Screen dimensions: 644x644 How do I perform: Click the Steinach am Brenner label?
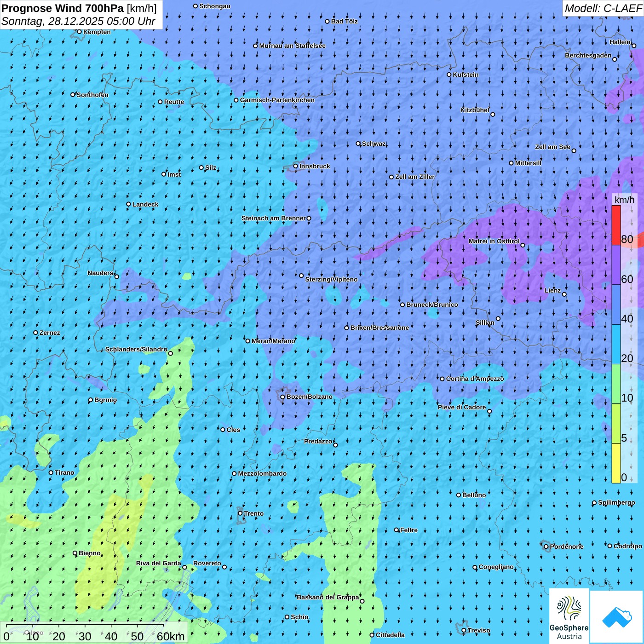(273, 218)
